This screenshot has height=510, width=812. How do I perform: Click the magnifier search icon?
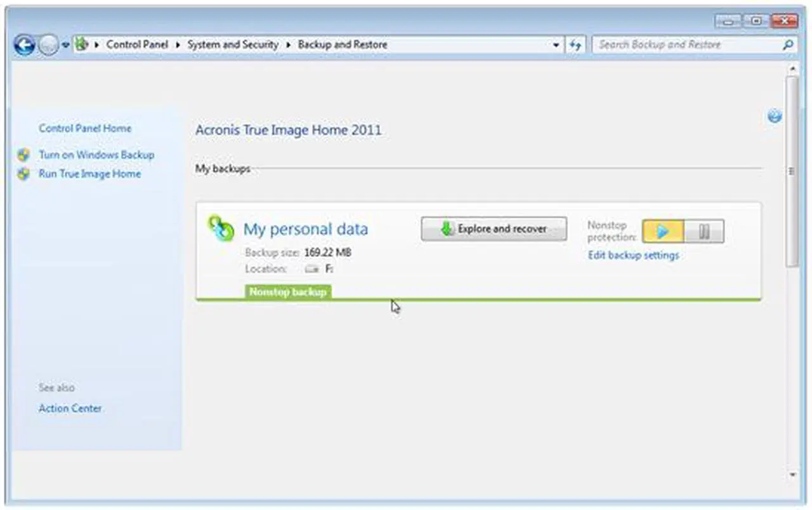(788, 45)
